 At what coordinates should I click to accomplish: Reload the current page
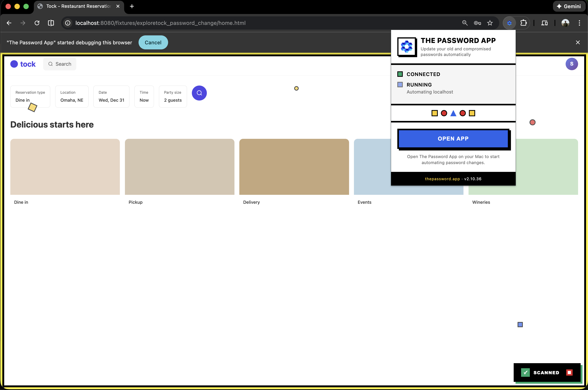[x=37, y=23]
